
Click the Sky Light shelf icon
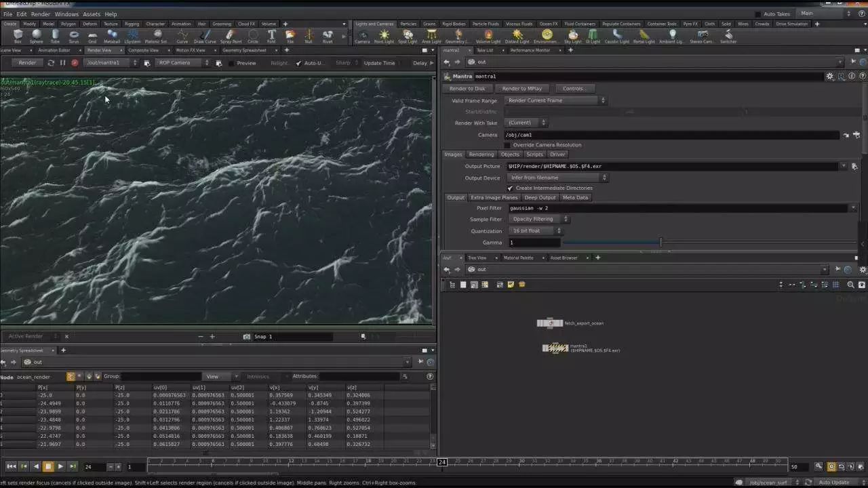[573, 35]
